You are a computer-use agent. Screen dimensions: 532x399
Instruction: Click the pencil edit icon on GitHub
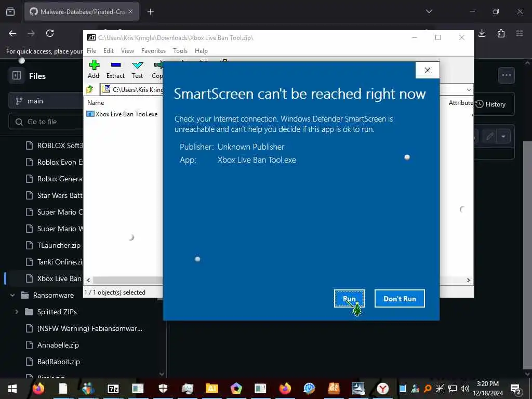click(x=489, y=137)
